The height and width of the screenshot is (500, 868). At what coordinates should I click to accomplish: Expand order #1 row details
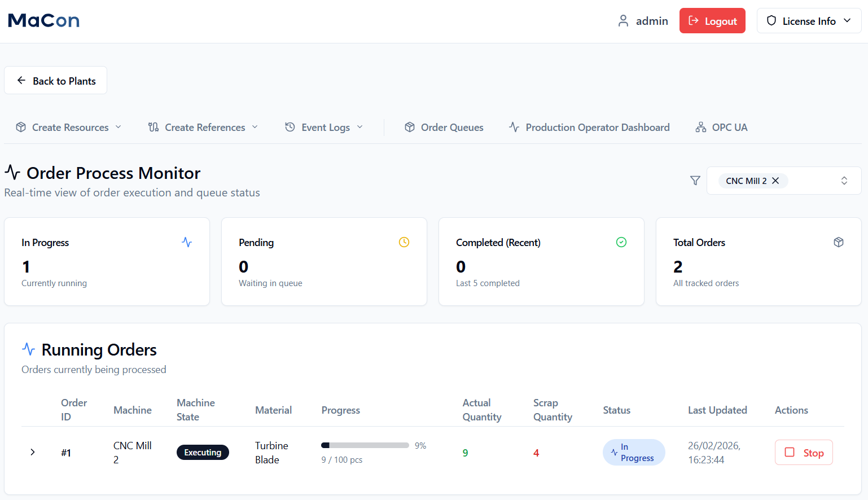(33, 452)
